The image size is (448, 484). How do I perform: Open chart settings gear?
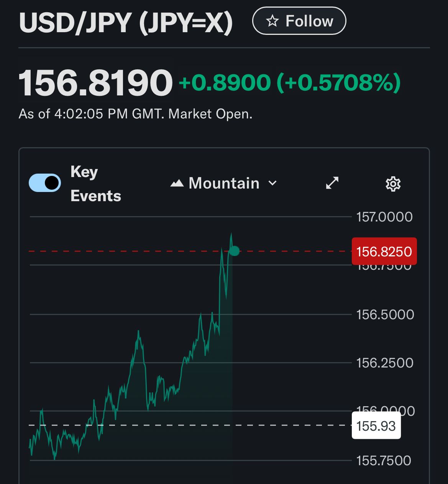(x=393, y=184)
